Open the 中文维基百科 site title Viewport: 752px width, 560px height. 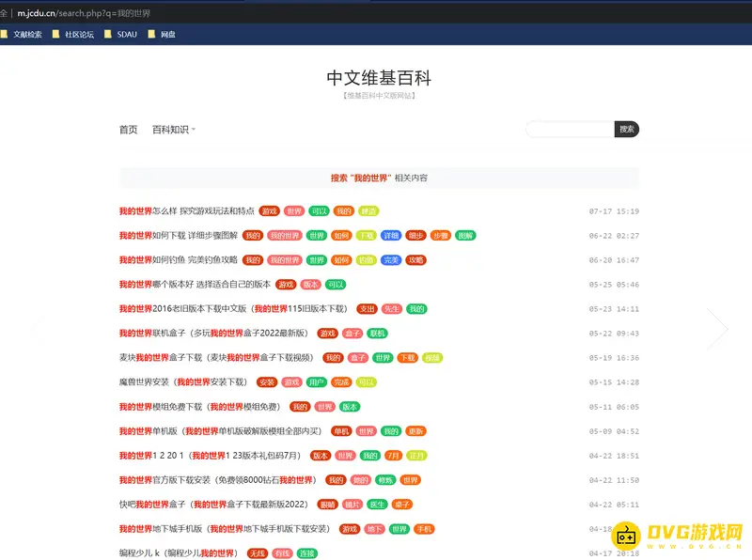[379, 78]
